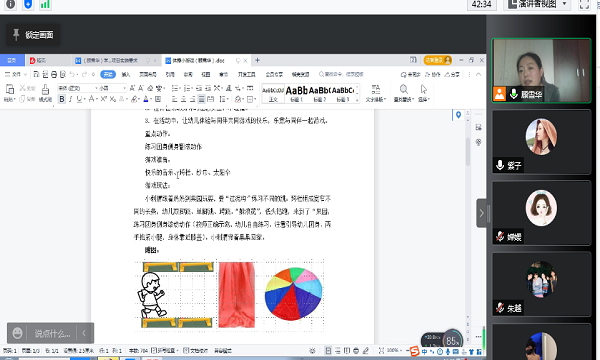This screenshot has width=600, height=360.
Task: Expand the participant panel side arrow
Action: pyautogui.click(x=481, y=213)
